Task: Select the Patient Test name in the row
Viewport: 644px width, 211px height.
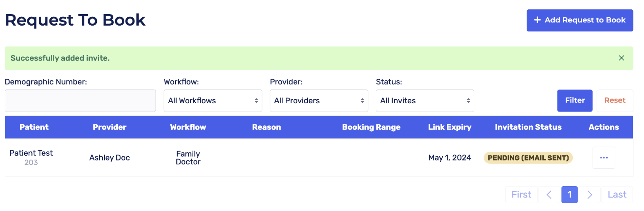Action: [x=31, y=153]
